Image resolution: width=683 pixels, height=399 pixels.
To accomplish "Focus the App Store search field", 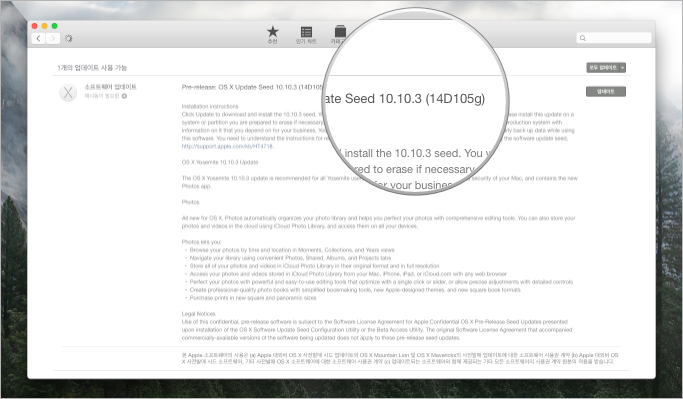I will [x=614, y=38].
